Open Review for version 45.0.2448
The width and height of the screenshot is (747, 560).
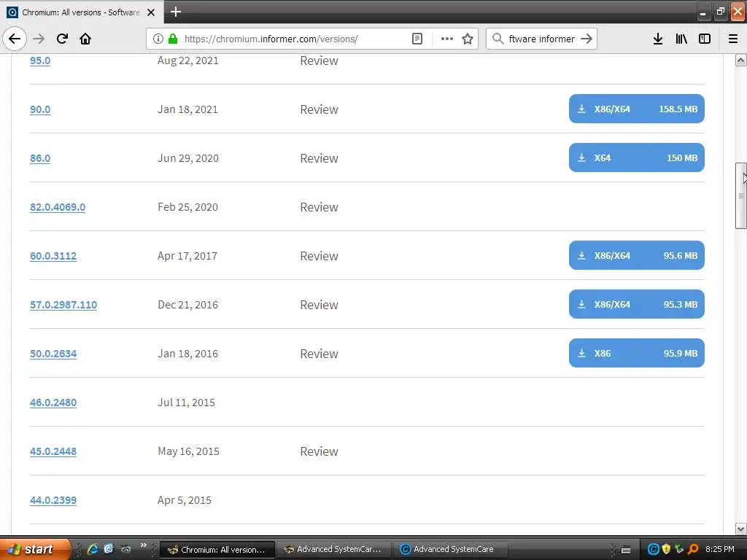pyautogui.click(x=320, y=451)
